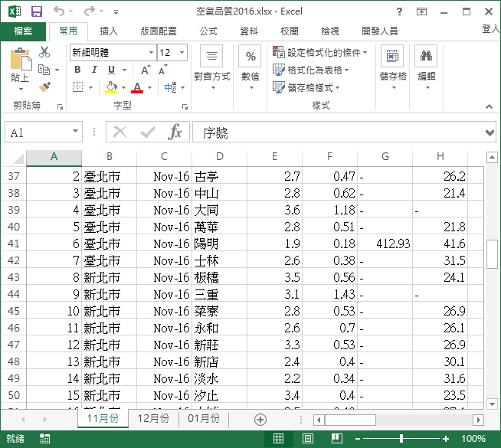Click Increase Font Size icon

click(x=146, y=70)
